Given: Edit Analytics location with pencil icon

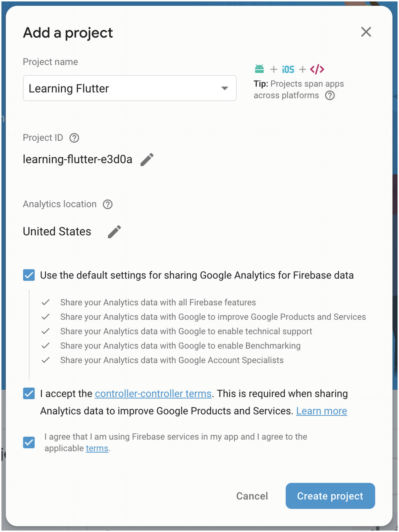Looking at the screenshot, I should pos(115,232).
